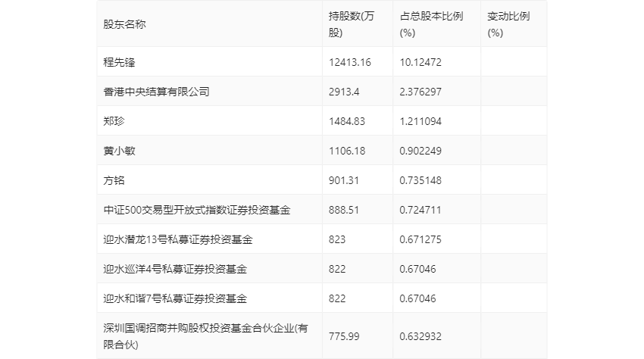Image resolution: width=644 pixels, height=359 pixels.
Task: Select 迎水和谐7号私募证券投资基金 row name
Action: (x=175, y=298)
